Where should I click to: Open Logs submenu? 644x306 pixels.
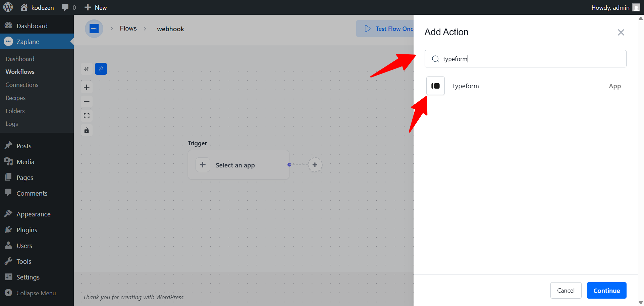click(12, 124)
